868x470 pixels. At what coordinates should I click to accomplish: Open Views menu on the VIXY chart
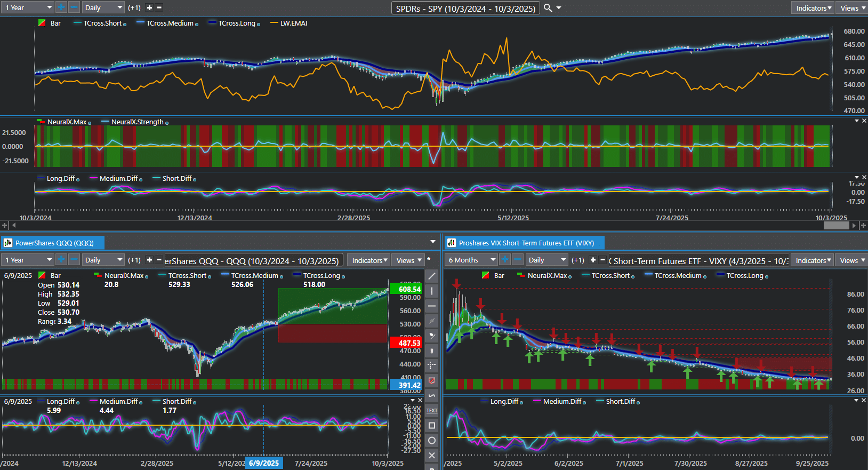pos(851,260)
